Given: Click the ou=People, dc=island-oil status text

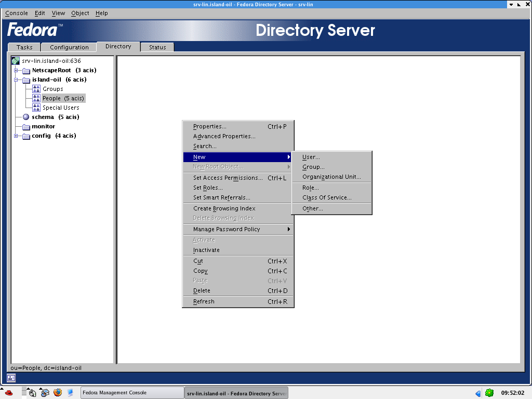Looking at the screenshot, I should [46, 368].
